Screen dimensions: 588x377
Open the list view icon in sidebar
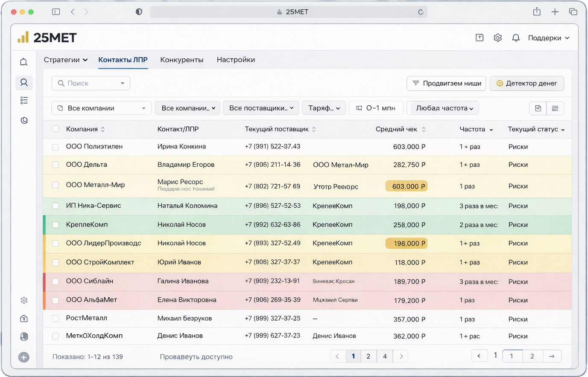(x=24, y=100)
